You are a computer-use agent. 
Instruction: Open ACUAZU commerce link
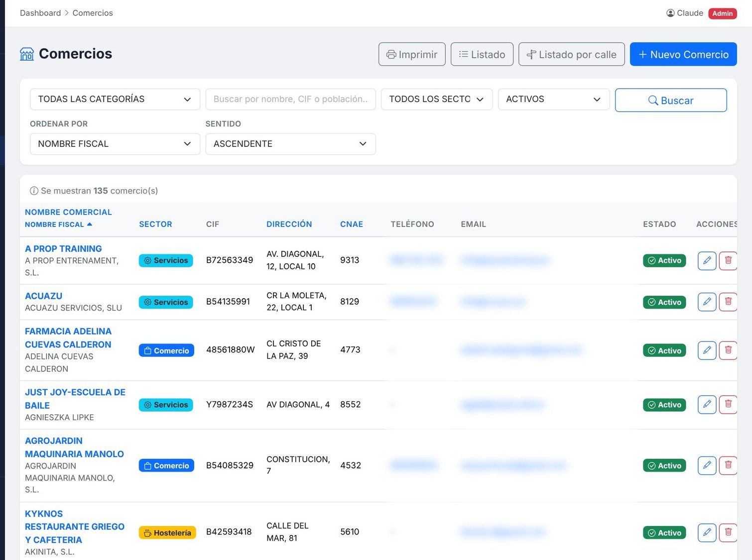click(44, 296)
